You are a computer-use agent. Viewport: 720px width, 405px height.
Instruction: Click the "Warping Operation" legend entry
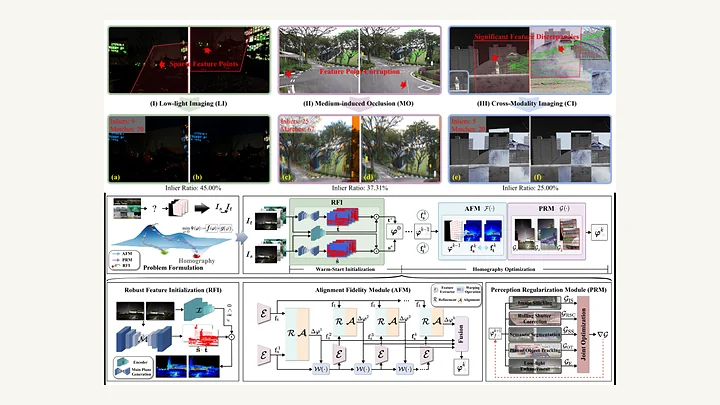click(468, 290)
